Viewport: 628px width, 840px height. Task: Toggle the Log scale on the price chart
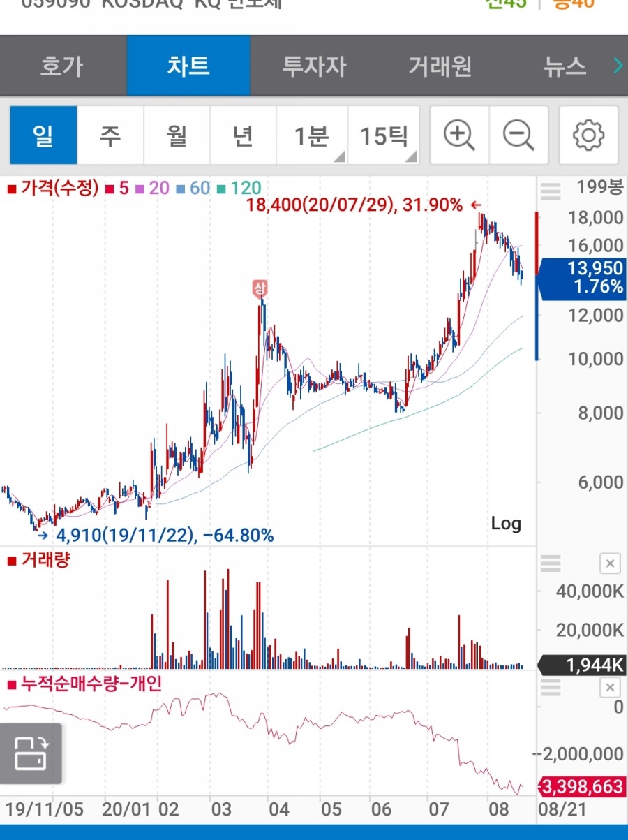tap(507, 524)
